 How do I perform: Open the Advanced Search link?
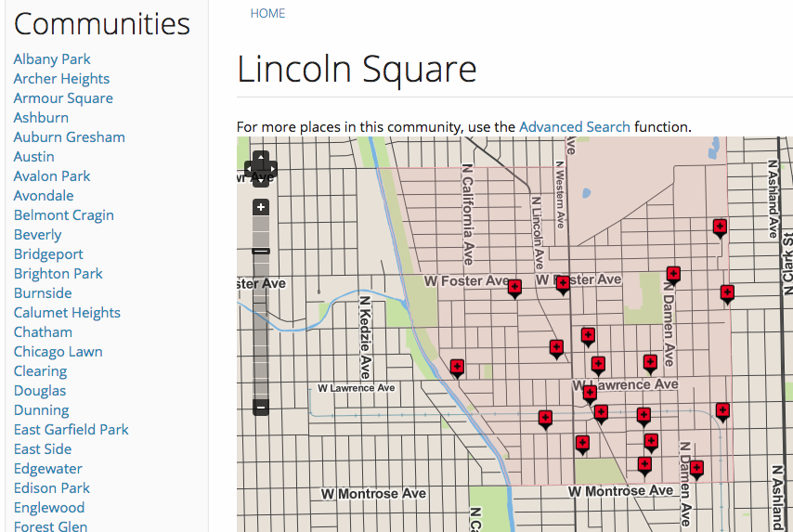tap(575, 126)
